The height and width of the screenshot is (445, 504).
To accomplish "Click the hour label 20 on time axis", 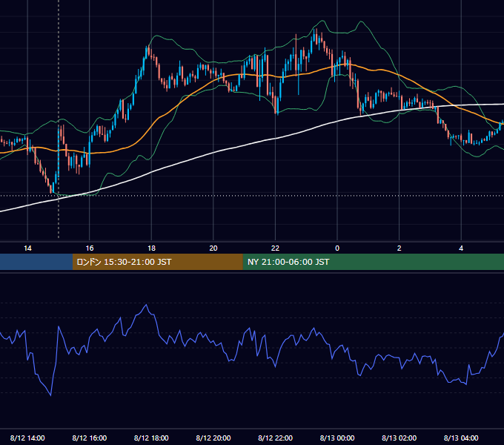I will pyautogui.click(x=213, y=248).
